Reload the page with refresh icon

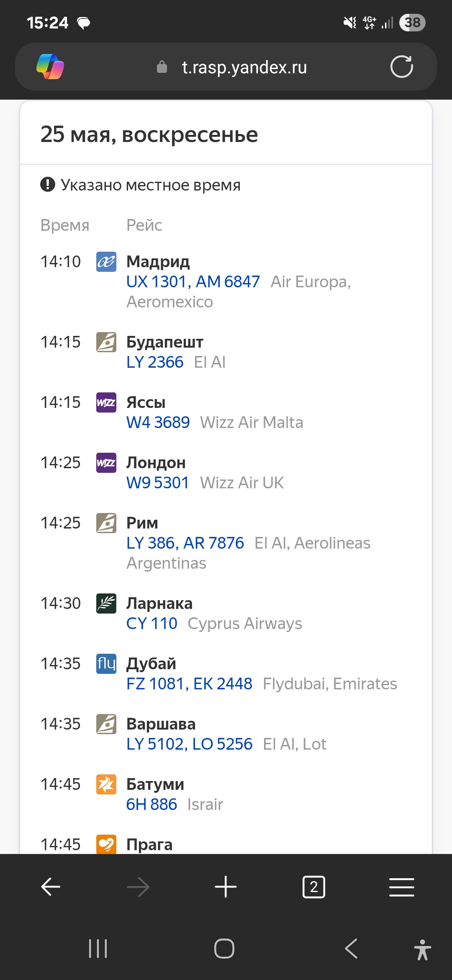point(402,67)
